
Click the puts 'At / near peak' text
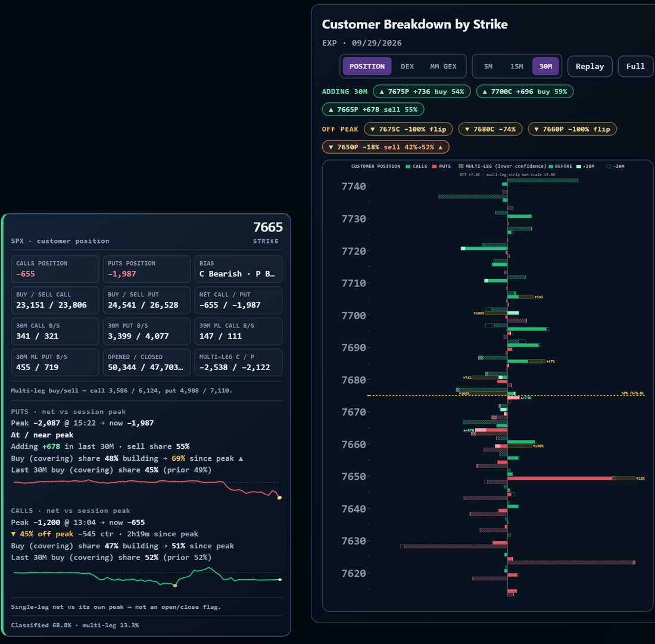pyautogui.click(x=42, y=434)
